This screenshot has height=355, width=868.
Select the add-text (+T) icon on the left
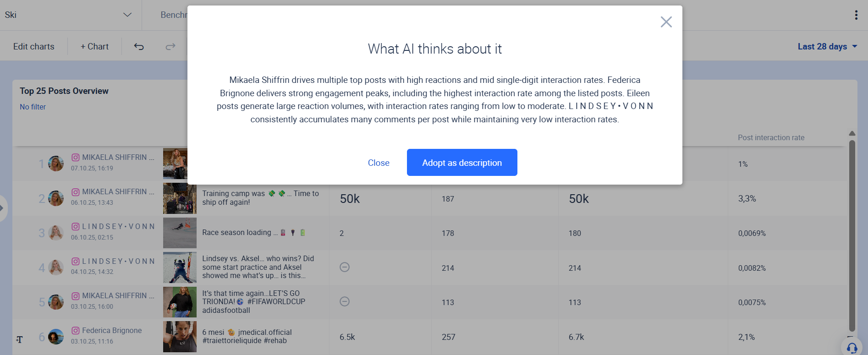[x=19, y=340]
